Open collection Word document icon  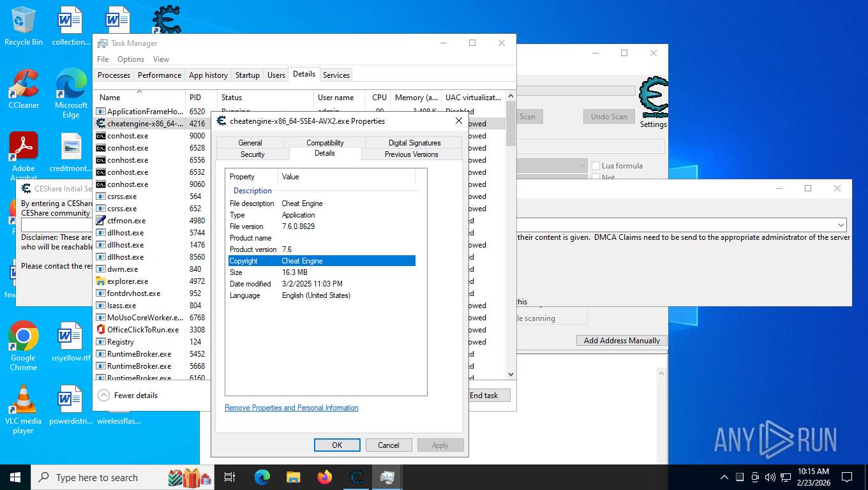coord(71,26)
